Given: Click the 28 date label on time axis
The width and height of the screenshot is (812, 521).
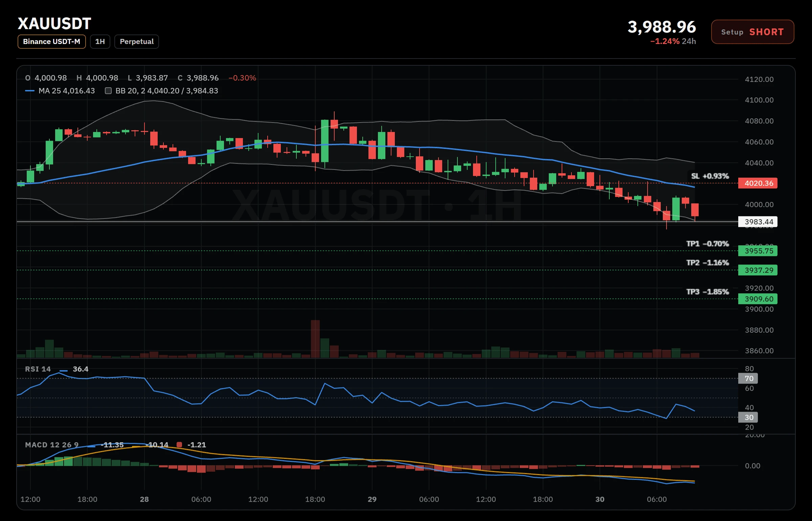Looking at the screenshot, I should 144,499.
